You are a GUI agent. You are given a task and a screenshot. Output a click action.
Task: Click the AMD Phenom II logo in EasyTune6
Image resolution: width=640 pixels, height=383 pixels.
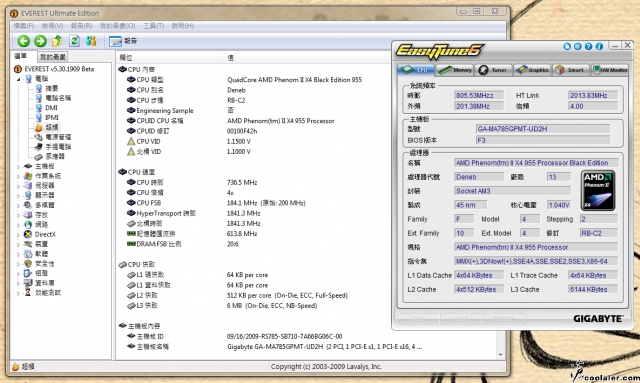pyautogui.click(x=598, y=191)
